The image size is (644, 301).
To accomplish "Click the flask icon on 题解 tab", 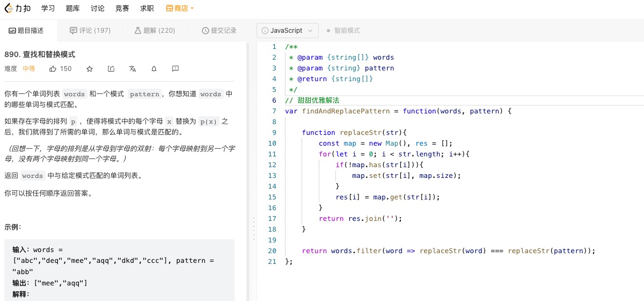I will (137, 31).
